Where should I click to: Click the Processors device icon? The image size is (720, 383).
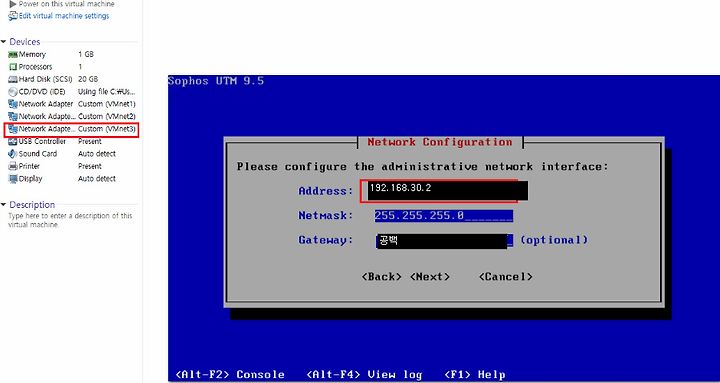[13, 67]
